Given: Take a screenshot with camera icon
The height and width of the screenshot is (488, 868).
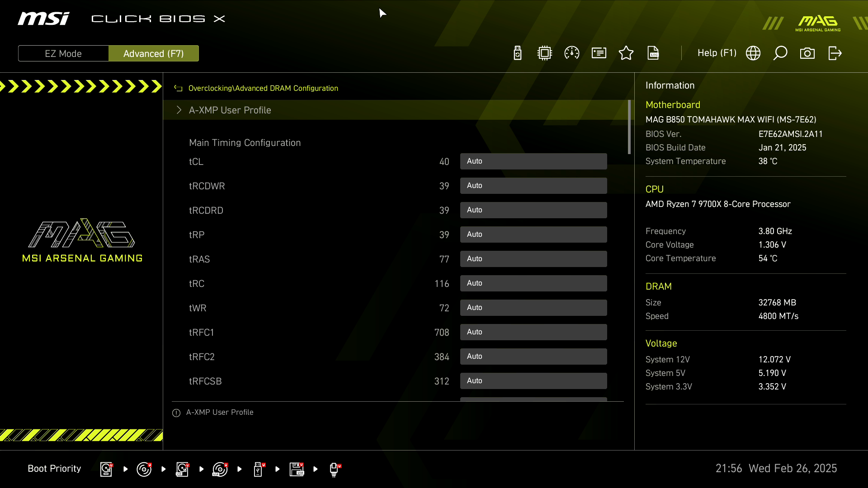Looking at the screenshot, I should [807, 53].
